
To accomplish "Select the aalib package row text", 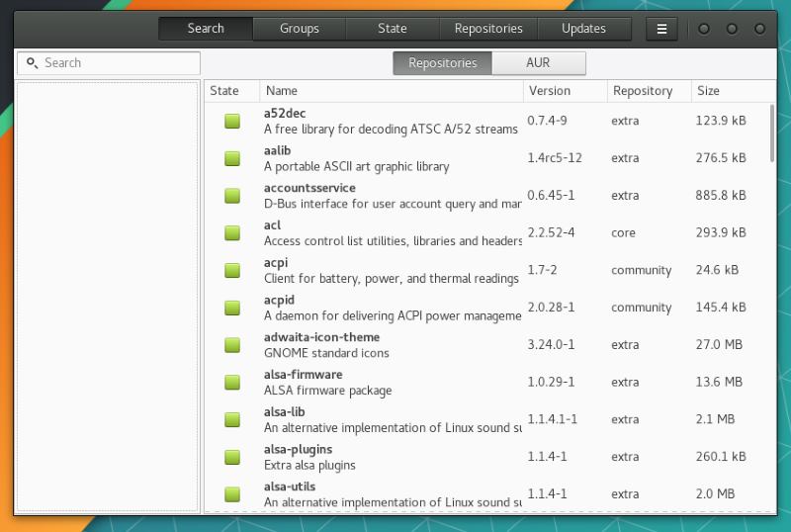I will tap(277, 150).
